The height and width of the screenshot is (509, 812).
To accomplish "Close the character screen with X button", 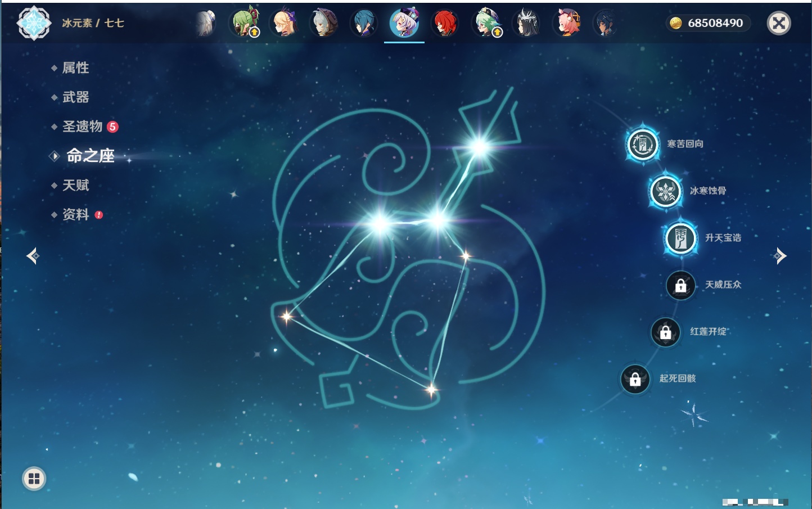I will click(779, 23).
